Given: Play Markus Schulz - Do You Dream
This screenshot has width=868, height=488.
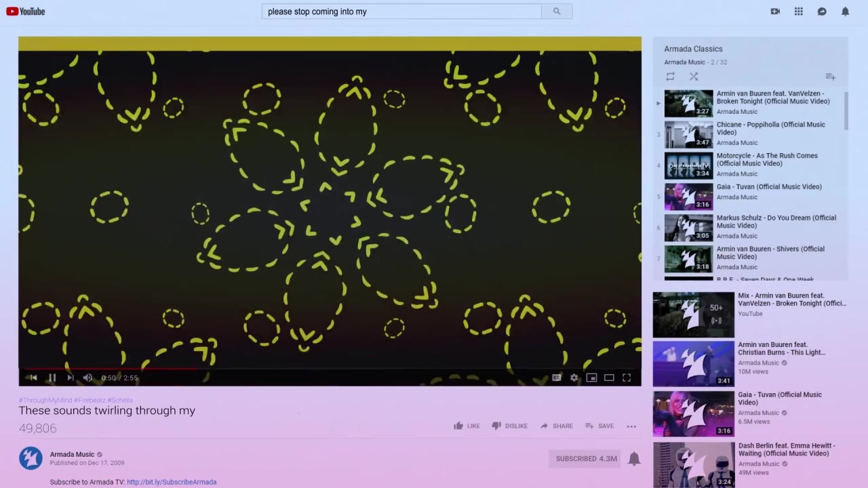Looking at the screenshot, I should [x=750, y=228].
